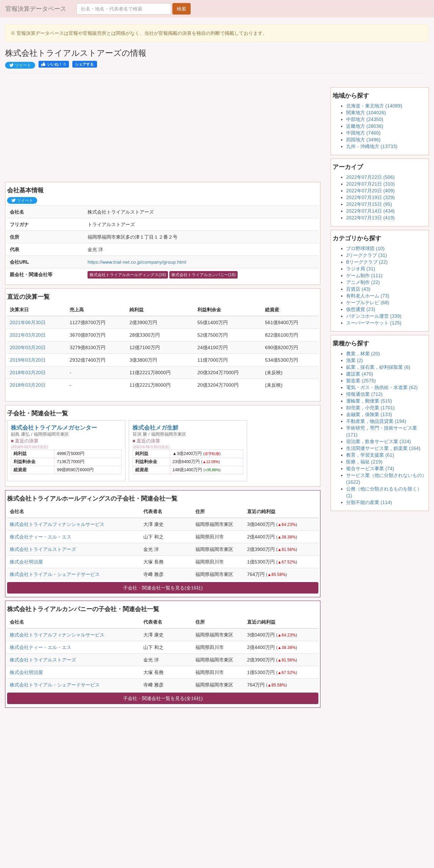Click the 株式会社トライアルホールディングス(16) tag

pos(128,275)
